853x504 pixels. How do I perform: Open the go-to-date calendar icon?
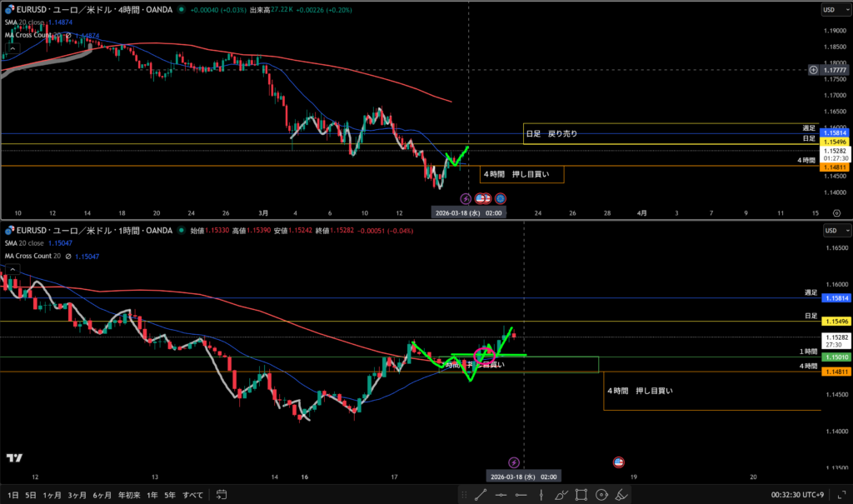(221, 495)
